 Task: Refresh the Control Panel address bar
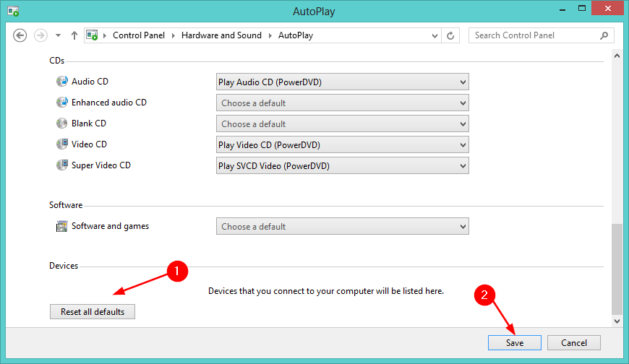click(451, 35)
